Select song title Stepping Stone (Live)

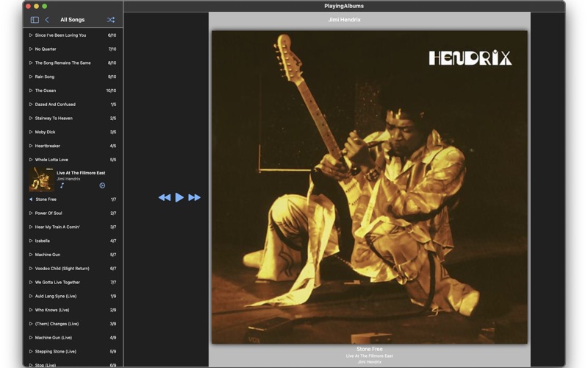click(x=56, y=352)
